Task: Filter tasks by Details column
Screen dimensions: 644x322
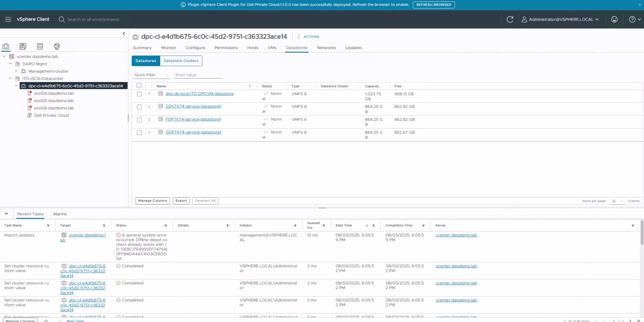Action: point(228,226)
